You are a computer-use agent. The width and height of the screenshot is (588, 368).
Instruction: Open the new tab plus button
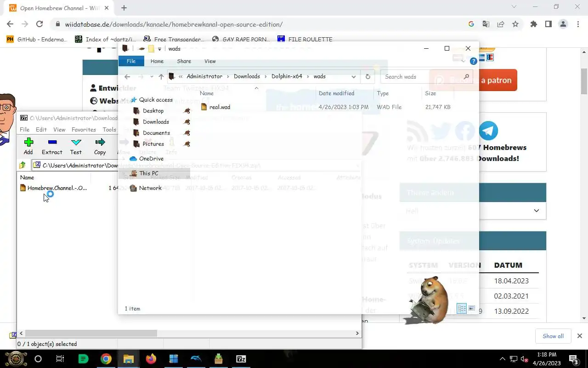124,8
